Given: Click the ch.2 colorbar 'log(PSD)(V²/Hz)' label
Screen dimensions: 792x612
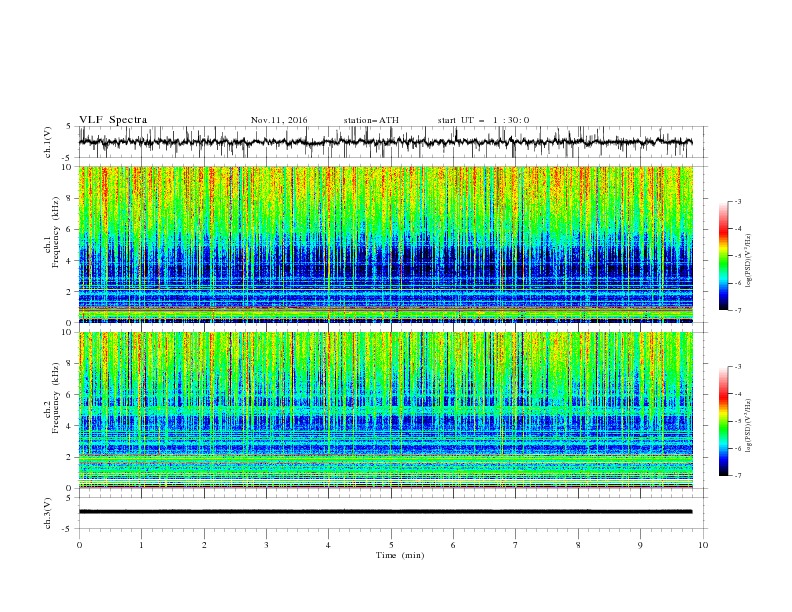Looking at the screenshot, I should (x=748, y=426).
